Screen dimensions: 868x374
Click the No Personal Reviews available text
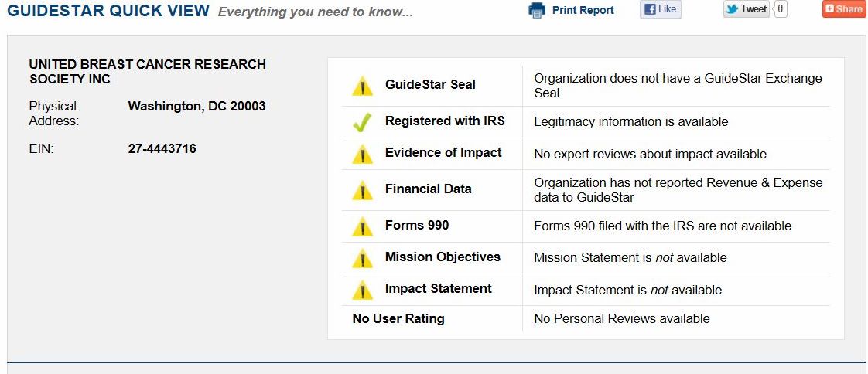(x=621, y=319)
